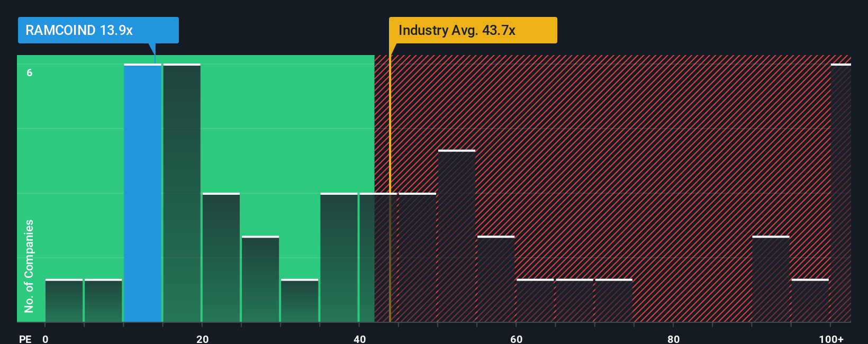Click the RAMCOIND 13.9x label
The width and height of the screenshot is (868, 344).
(98, 30)
